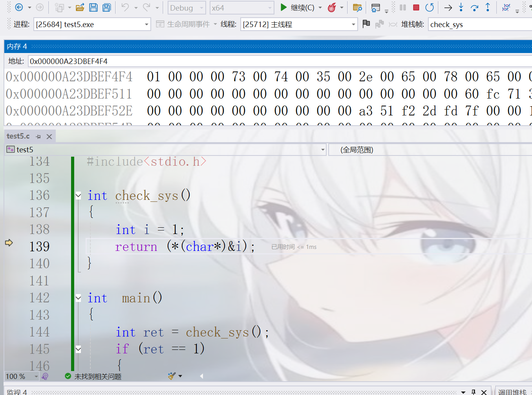Viewport: 532px width, 395px height.
Task: Click the IntelliTrace purple icon in debug toolbar
Action: tap(506, 7)
